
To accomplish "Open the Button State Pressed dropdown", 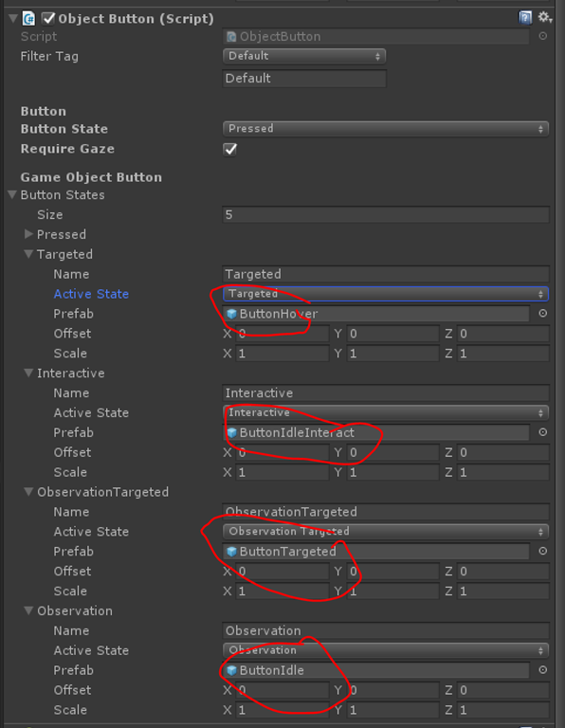I will point(386,129).
